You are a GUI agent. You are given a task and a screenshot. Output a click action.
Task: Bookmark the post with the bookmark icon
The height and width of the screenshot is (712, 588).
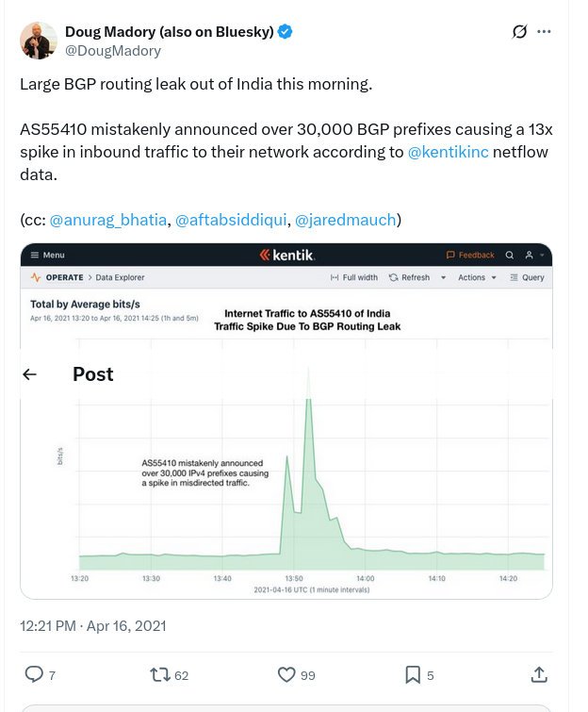413,675
